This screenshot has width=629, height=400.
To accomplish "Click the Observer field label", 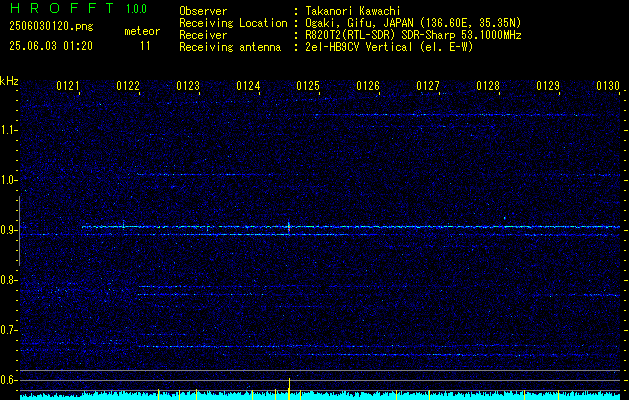I will coord(203,11).
